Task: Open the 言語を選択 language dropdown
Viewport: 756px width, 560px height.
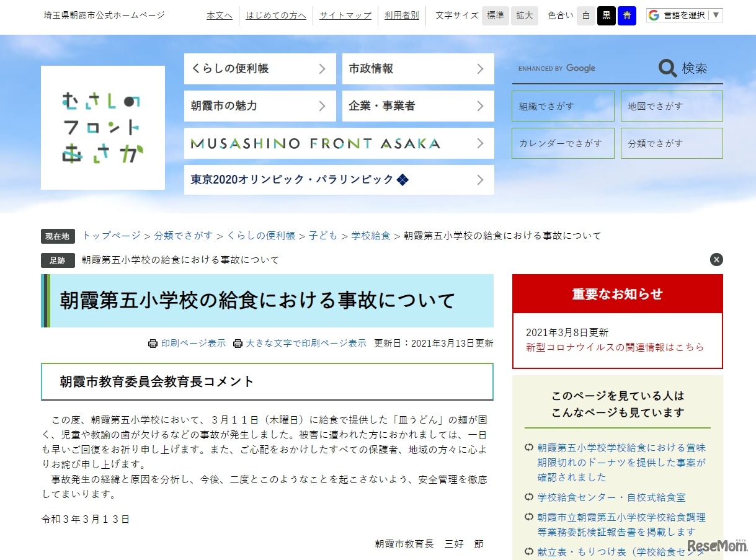Action: [x=684, y=16]
